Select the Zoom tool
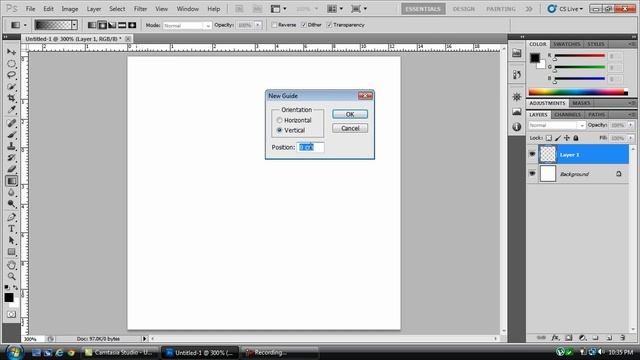The image size is (640, 360). click(x=11, y=276)
